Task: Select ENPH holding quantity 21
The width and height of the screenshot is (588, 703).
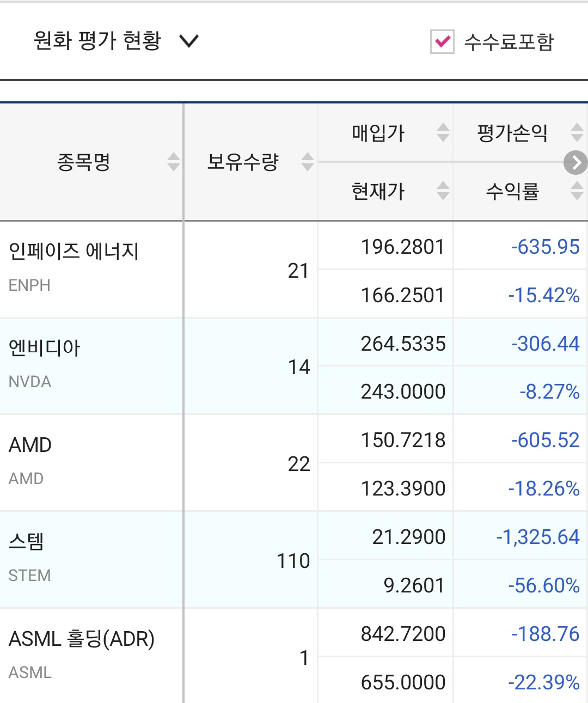Action: [x=298, y=271]
